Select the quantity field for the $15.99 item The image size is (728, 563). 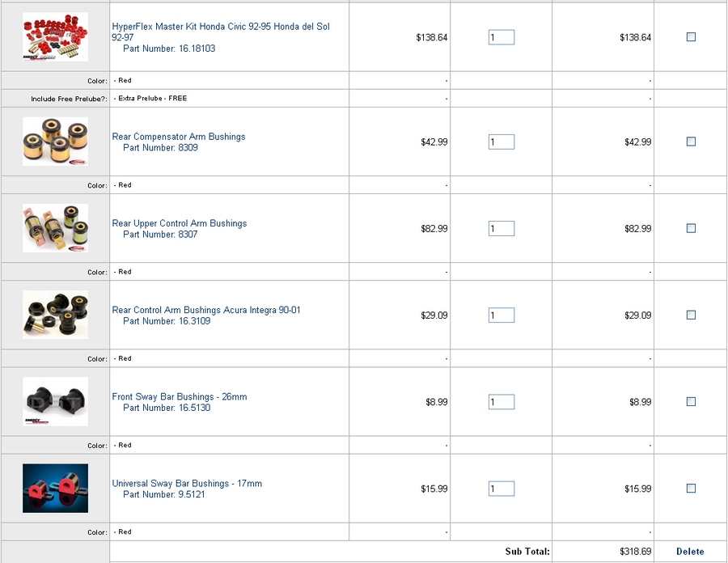(502, 489)
